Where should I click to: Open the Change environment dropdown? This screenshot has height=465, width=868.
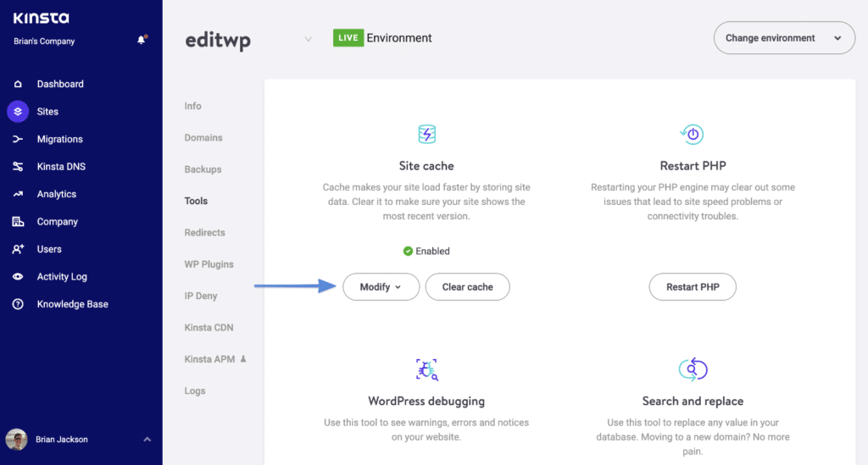coord(784,38)
